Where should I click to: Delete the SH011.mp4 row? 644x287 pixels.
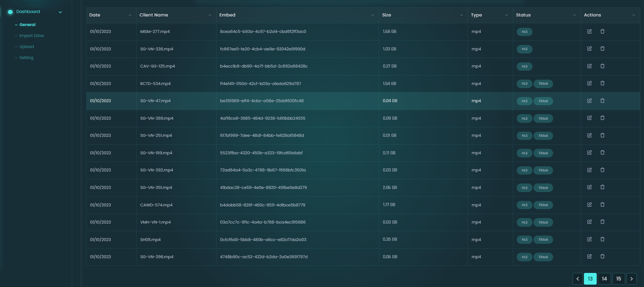(x=602, y=239)
